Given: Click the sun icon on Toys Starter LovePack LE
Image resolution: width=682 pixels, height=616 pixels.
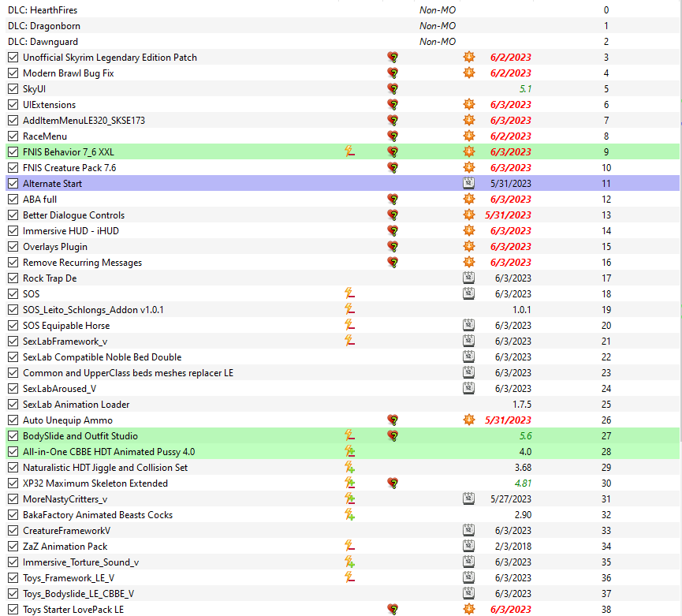Looking at the screenshot, I should tap(469, 609).
